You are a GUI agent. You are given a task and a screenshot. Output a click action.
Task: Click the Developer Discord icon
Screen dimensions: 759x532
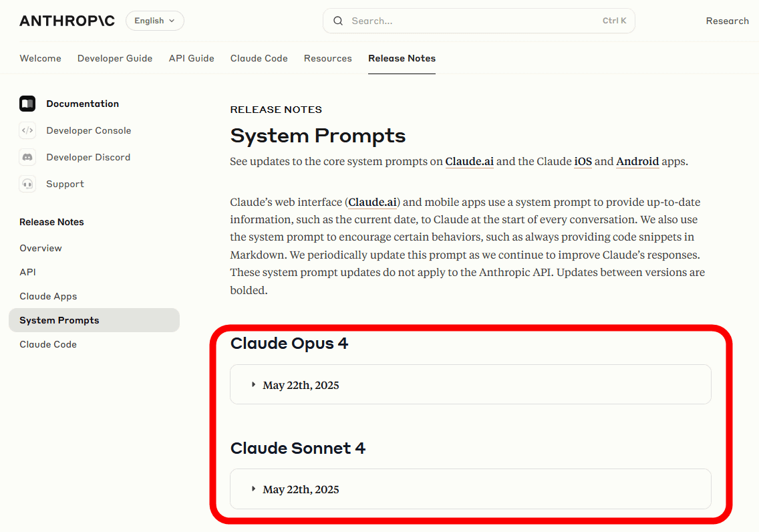[27, 157]
